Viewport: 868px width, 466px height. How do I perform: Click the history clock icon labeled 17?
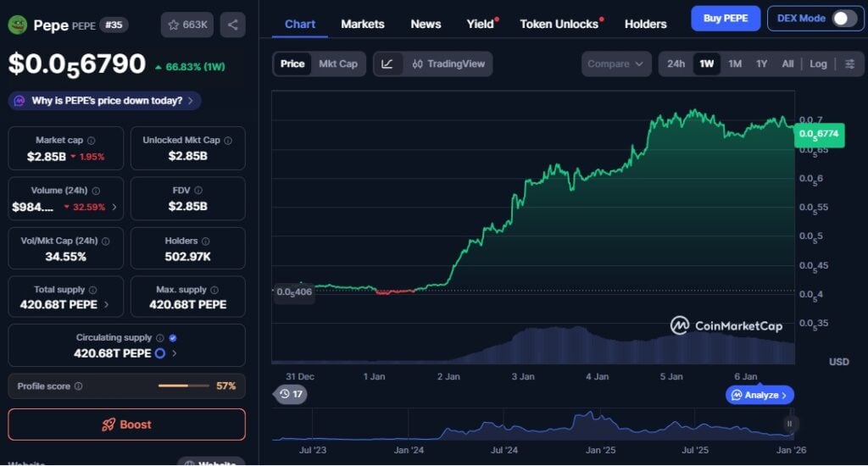tap(291, 394)
